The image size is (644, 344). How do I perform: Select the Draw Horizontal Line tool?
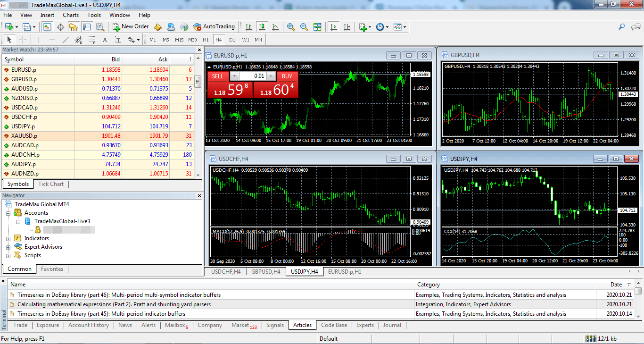pos(51,40)
